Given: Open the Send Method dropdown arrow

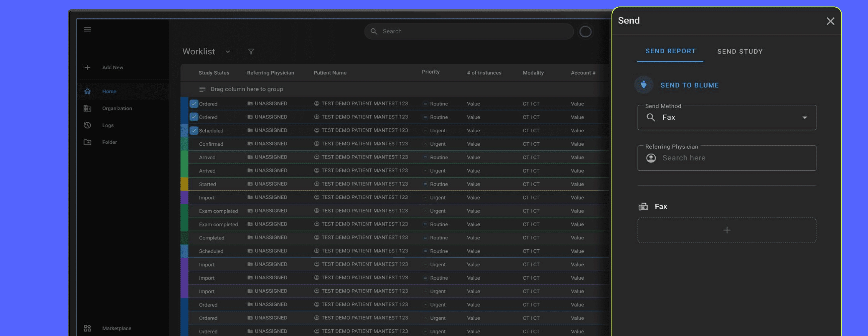Looking at the screenshot, I should (804, 118).
